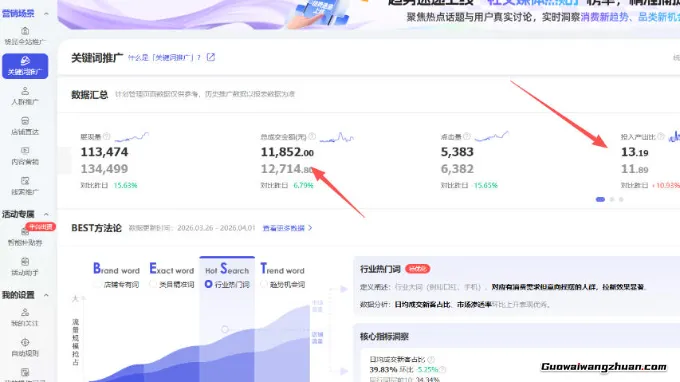Show help tooltip for 总成交金额
Viewport: 680px width, 382px height.
tap(312, 137)
